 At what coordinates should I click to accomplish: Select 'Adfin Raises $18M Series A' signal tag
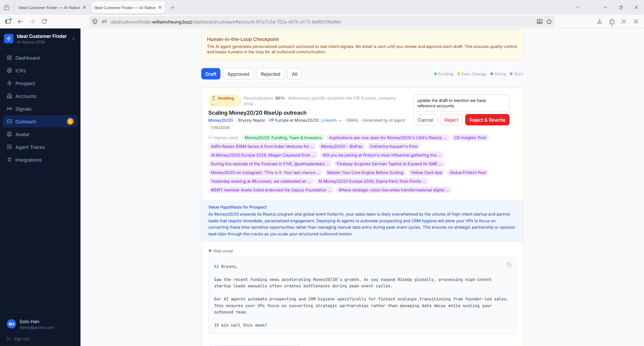click(262, 147)
